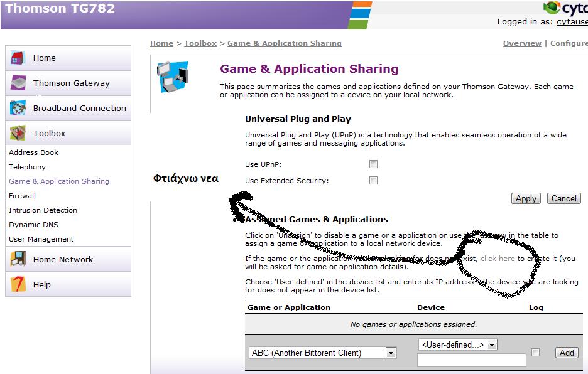Open the Firewall submenu link

22,196
